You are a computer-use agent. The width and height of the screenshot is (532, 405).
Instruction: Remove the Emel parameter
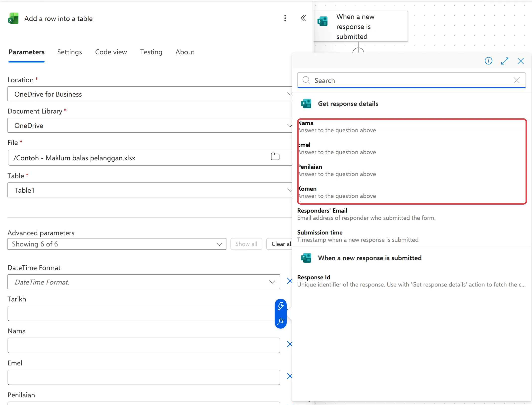(x=289, y=376)
